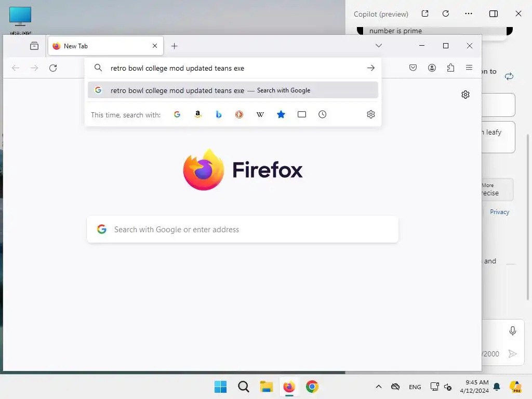Search this time with Amazon icon

click(198, 114)
